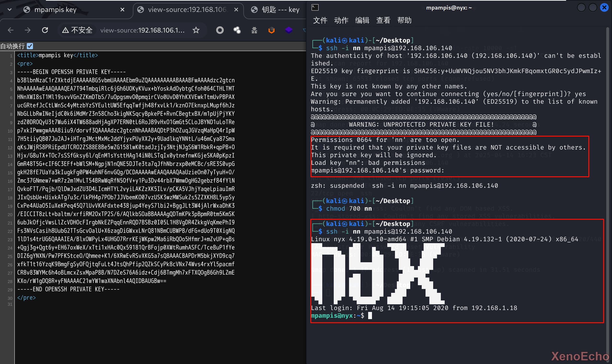Close the view-source browser tab

236,10
